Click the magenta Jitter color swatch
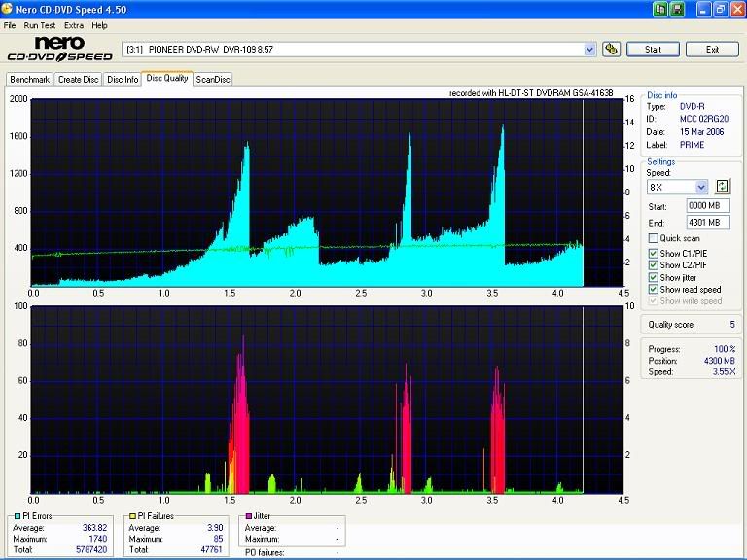747x560 pixels. (x=249, y=516)
